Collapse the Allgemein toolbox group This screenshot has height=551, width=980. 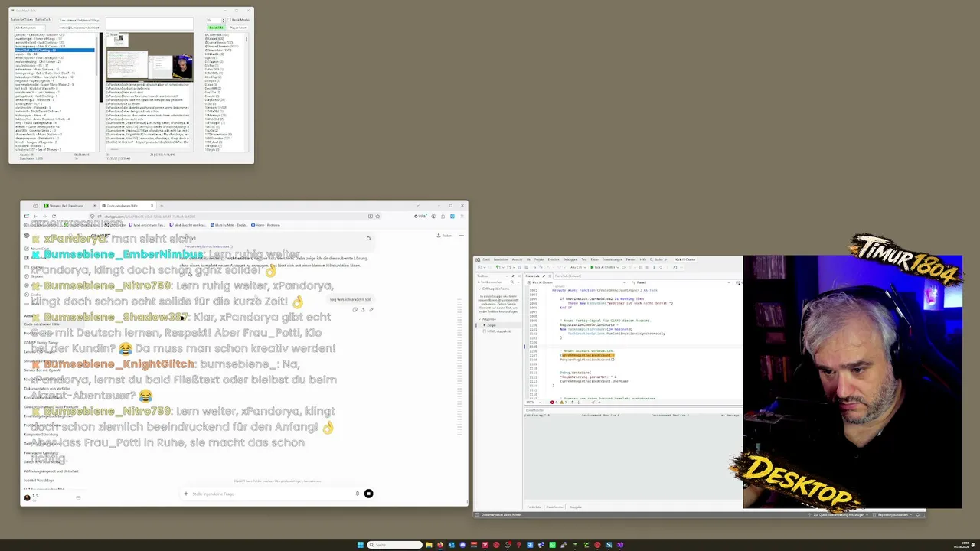click(x=481, y=319)
